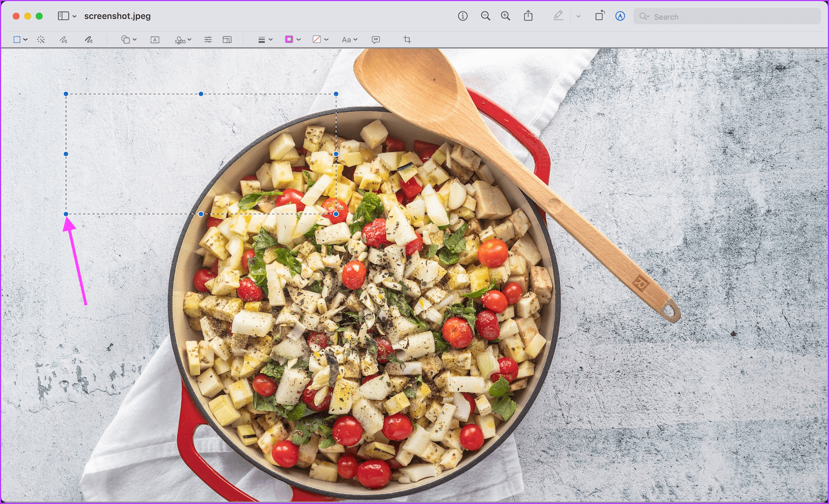Open the selection tools dropdown arrow
This screenshot has width=829, height=504.
coord(25,40)
